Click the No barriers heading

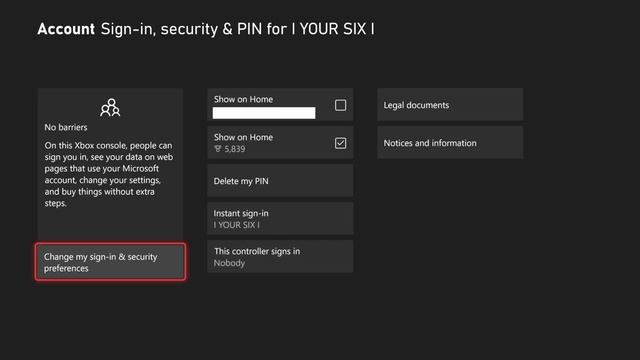coord(66,127)
